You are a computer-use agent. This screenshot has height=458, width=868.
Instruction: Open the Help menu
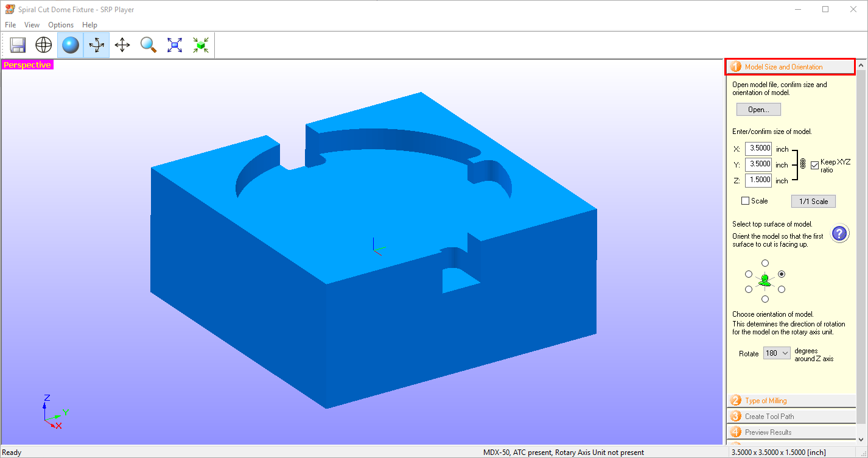click(x=89, y=25)
